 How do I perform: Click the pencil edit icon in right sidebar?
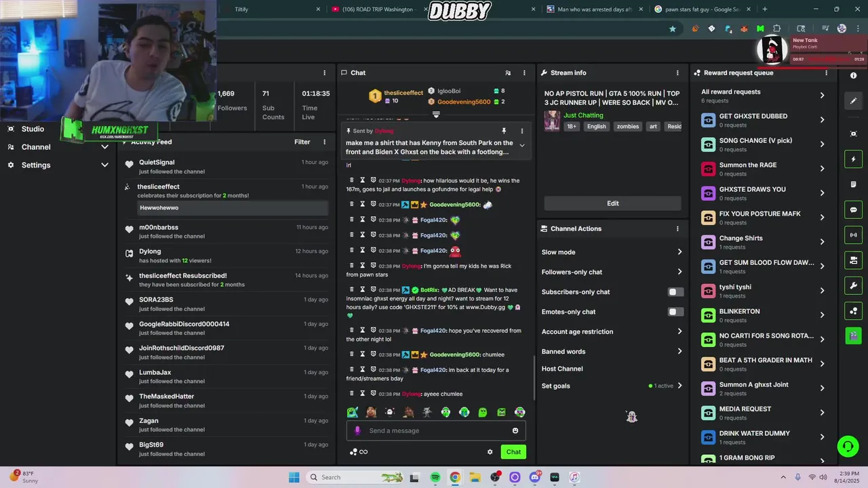coord(854,100)
